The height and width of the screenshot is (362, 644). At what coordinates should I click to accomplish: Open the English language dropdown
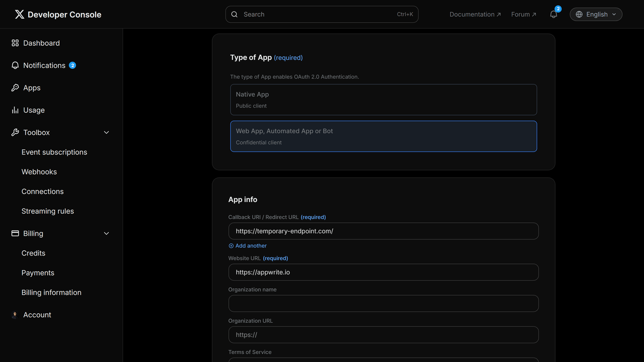tap(596, 15)
